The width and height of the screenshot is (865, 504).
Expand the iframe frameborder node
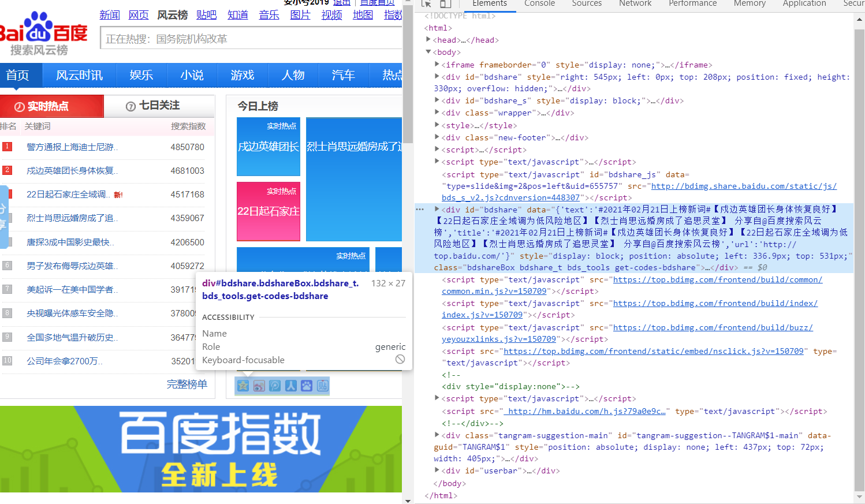437,64
